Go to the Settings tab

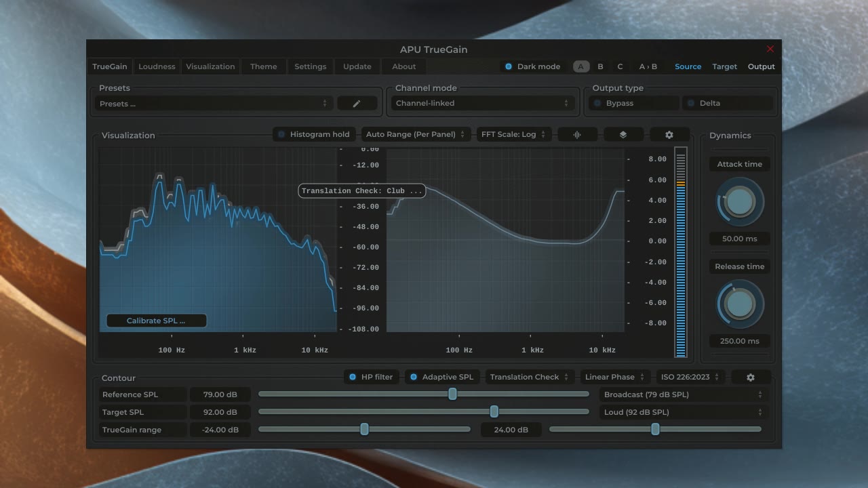[311, 66]
